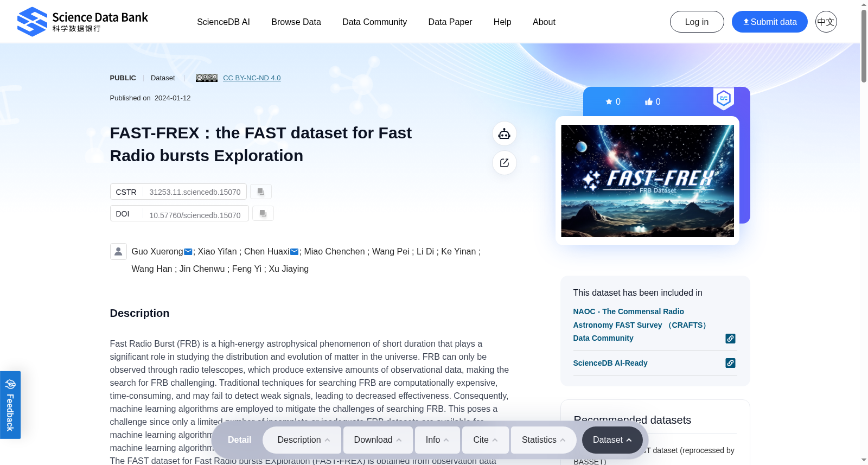Expand the Info section navigator
The image size is (868, 465).
[437, 440]
